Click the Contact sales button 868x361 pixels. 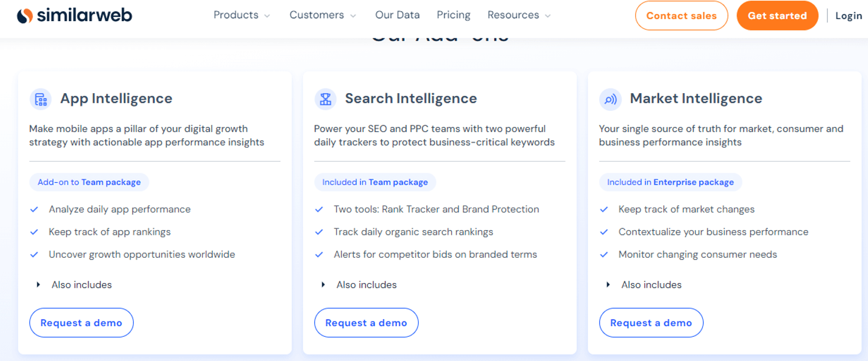[681, 16]
